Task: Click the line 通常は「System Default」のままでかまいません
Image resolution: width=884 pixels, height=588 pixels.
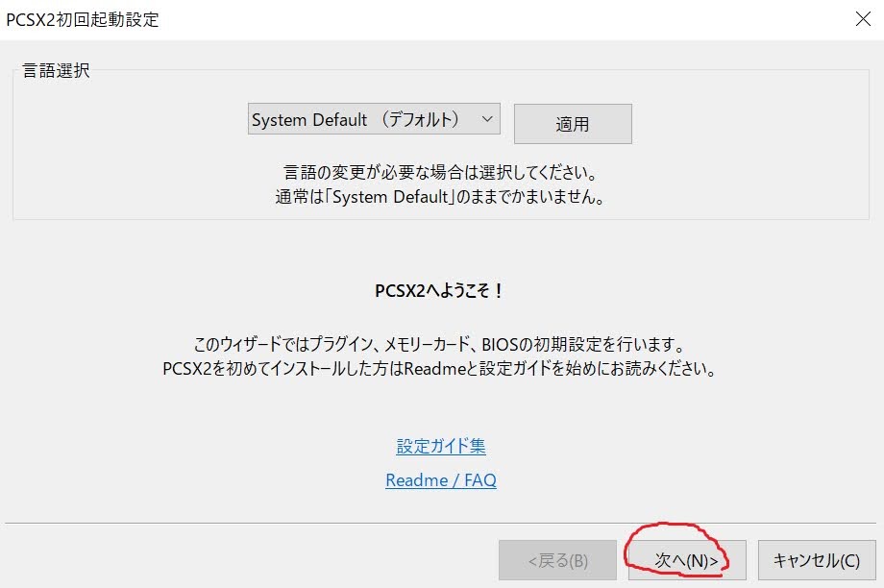Action: (x=440, y=197)
